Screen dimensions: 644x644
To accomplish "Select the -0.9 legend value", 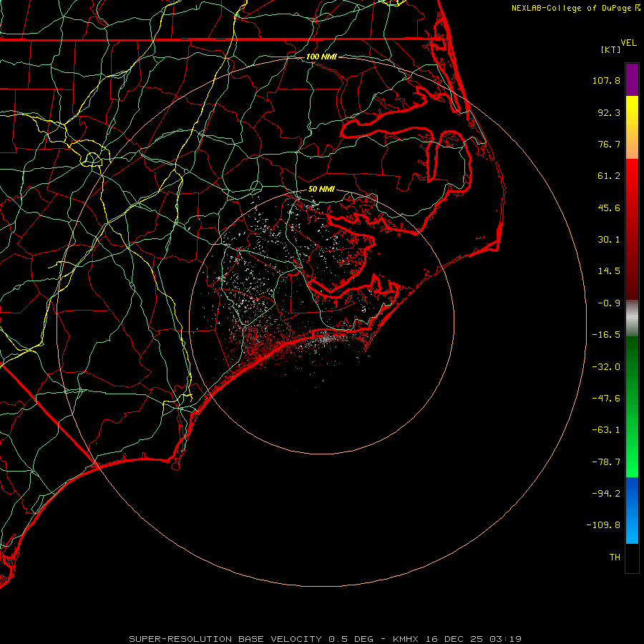I will click(x=609, y=303).
